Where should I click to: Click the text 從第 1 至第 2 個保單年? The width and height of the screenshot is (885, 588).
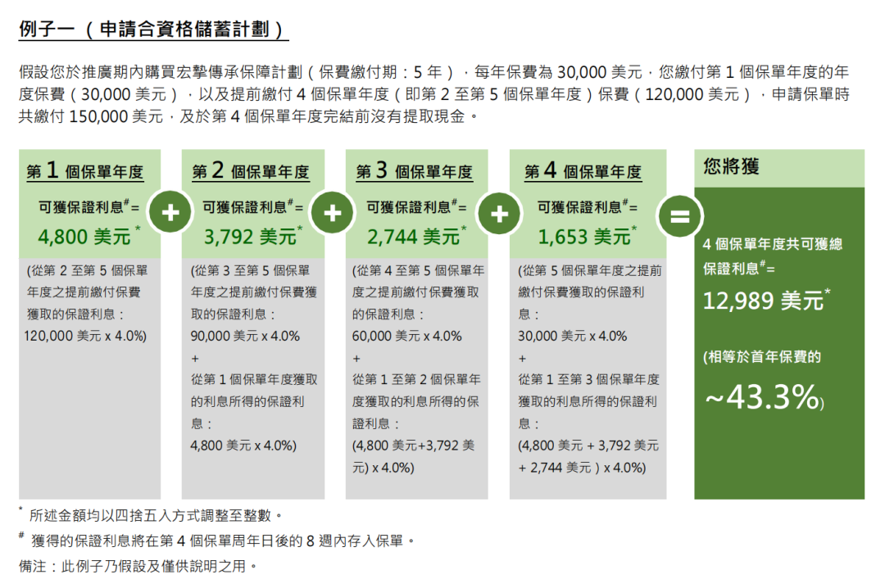[416, 380]
